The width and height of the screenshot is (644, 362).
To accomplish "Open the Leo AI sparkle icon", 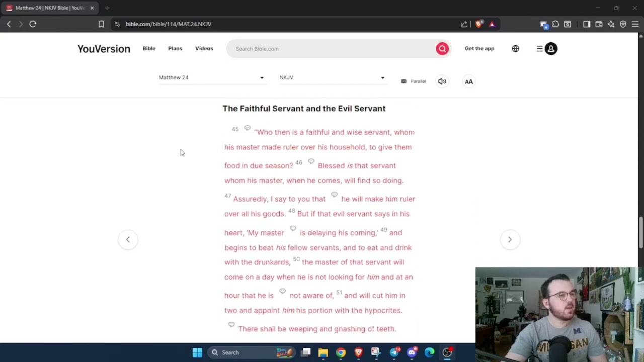I will 611,24.
